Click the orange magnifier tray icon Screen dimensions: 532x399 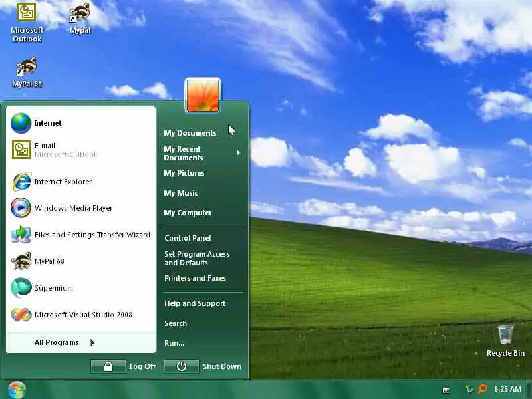tap(482, 389)
